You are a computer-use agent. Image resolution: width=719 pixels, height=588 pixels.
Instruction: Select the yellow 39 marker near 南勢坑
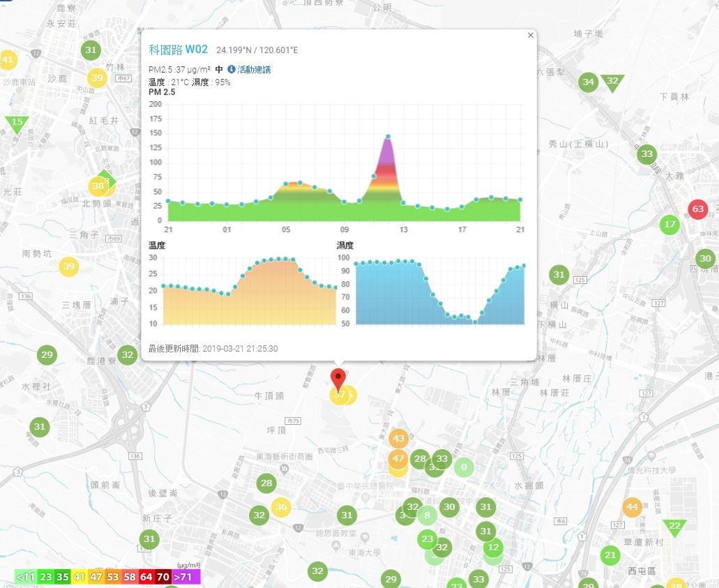(x=69, y=266)
